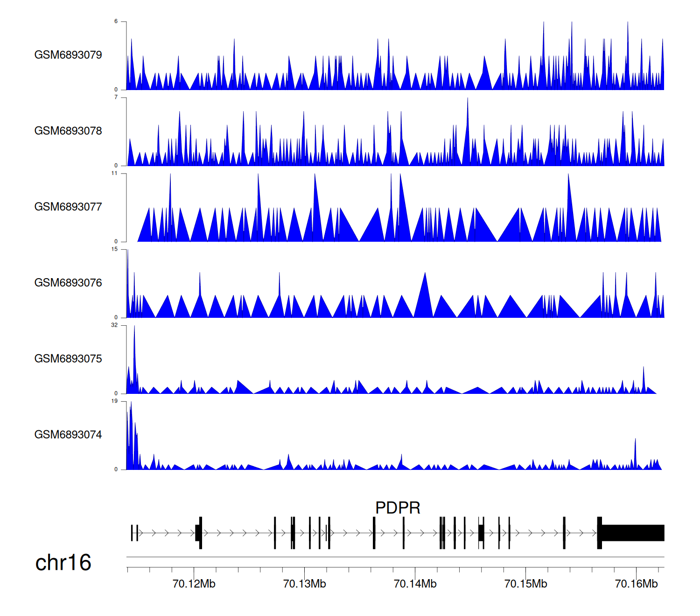Click the y-axis maximum value 19

[114, 401]
